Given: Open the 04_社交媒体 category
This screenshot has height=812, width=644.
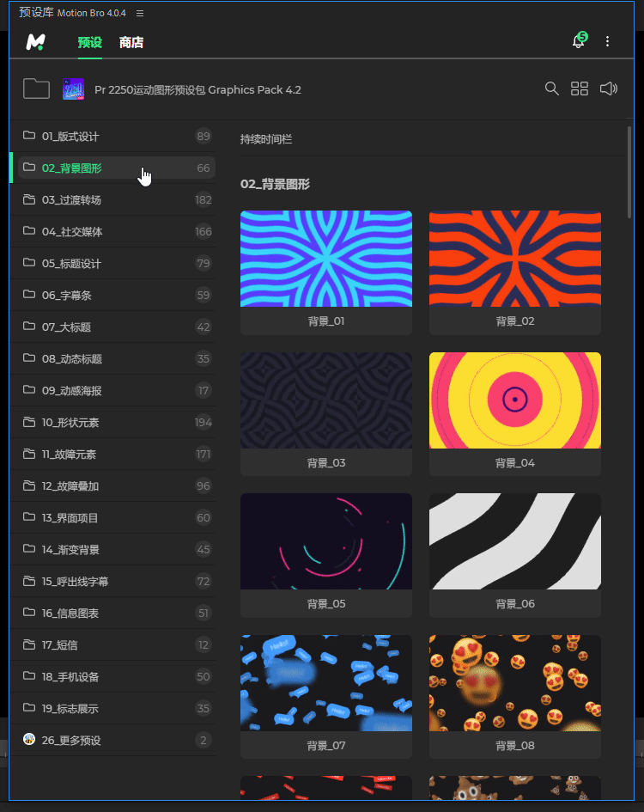Looking at the screenshot, I should [x=117, y=231].
